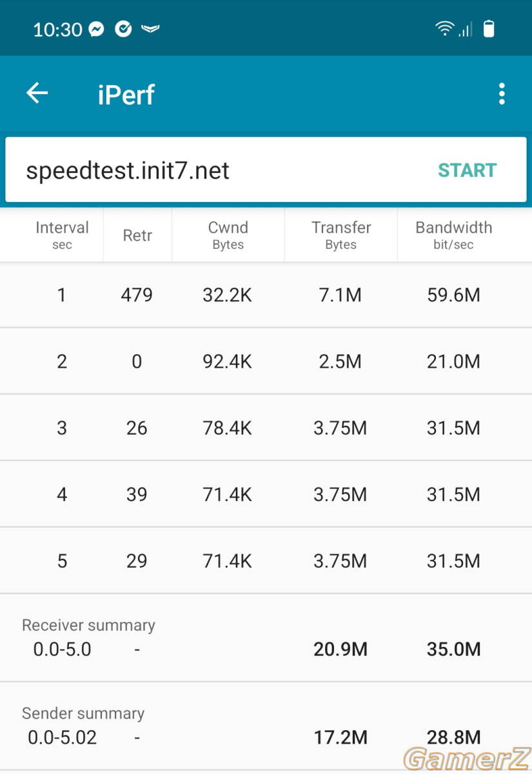Select the Bandwidth bit/sec column header

click(453, 235)
